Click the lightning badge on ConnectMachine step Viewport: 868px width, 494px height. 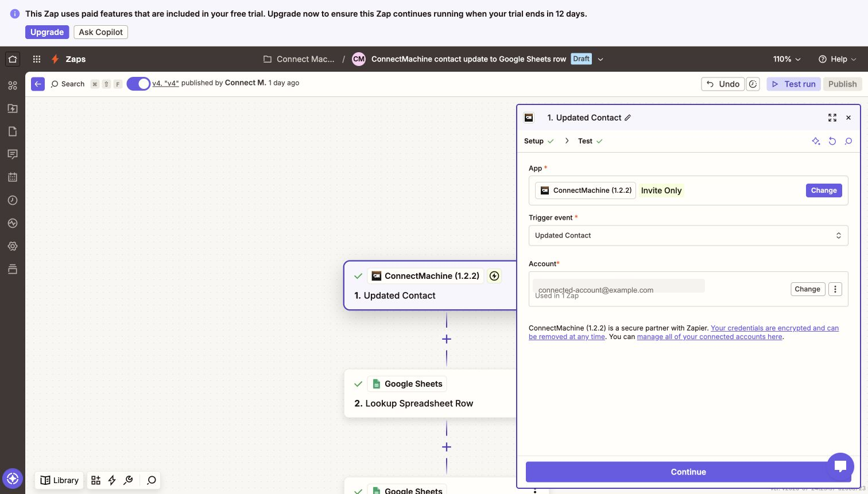[x=494, y=276]
